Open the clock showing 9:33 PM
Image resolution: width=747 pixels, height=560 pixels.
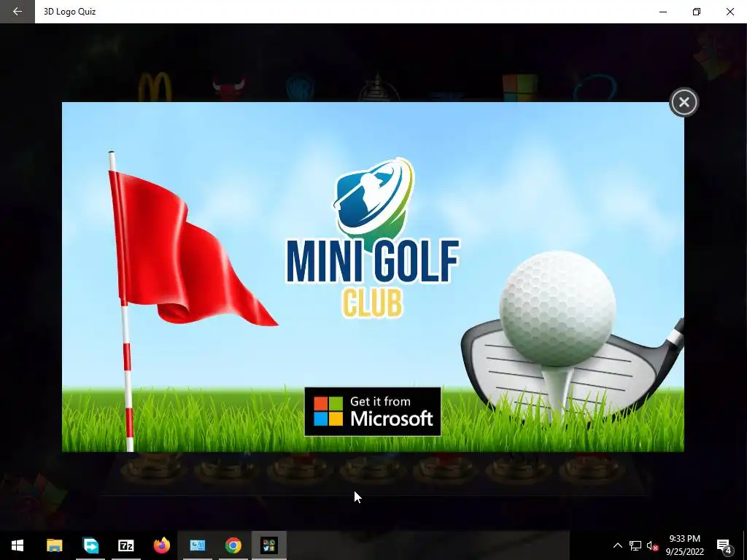pos(684,545)
